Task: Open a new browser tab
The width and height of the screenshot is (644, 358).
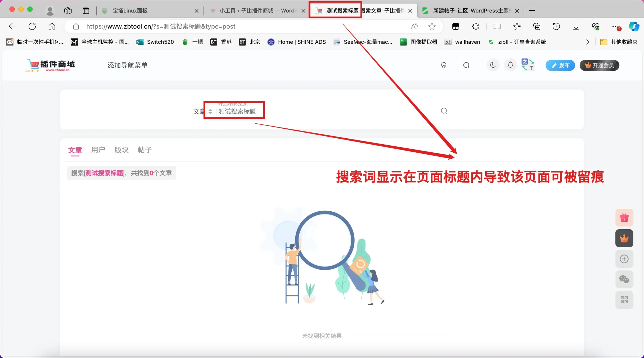Action: tap(532, 11)
